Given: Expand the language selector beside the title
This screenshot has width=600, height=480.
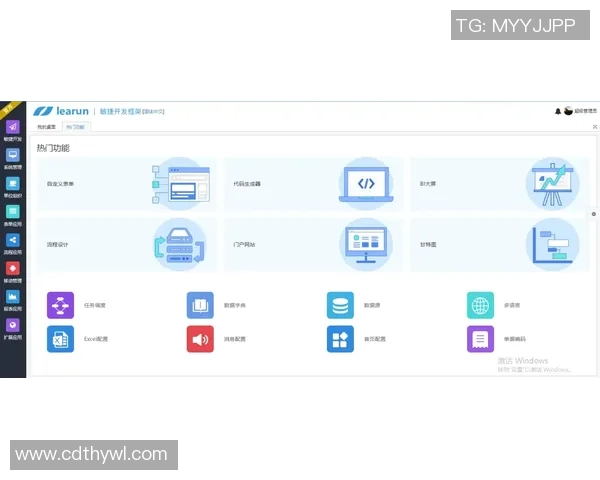Looking at the screenshot, I should 153,111.
